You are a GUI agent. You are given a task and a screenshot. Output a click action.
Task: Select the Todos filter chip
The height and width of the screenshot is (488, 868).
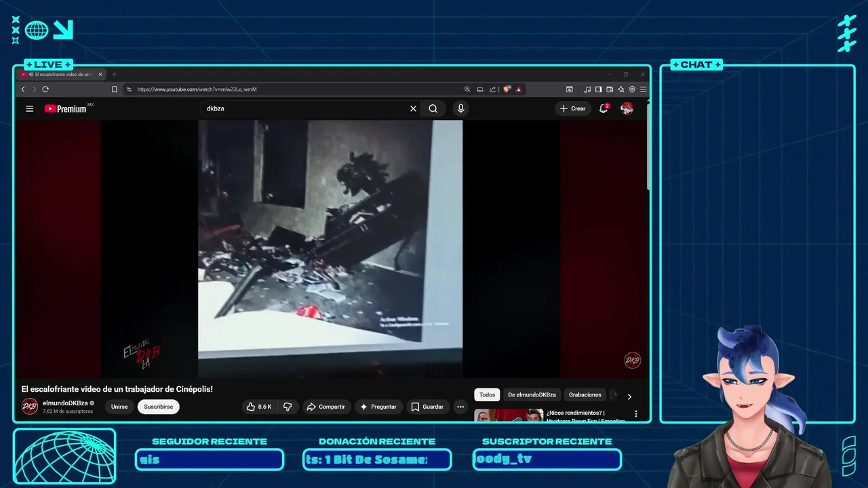[487, 394]
